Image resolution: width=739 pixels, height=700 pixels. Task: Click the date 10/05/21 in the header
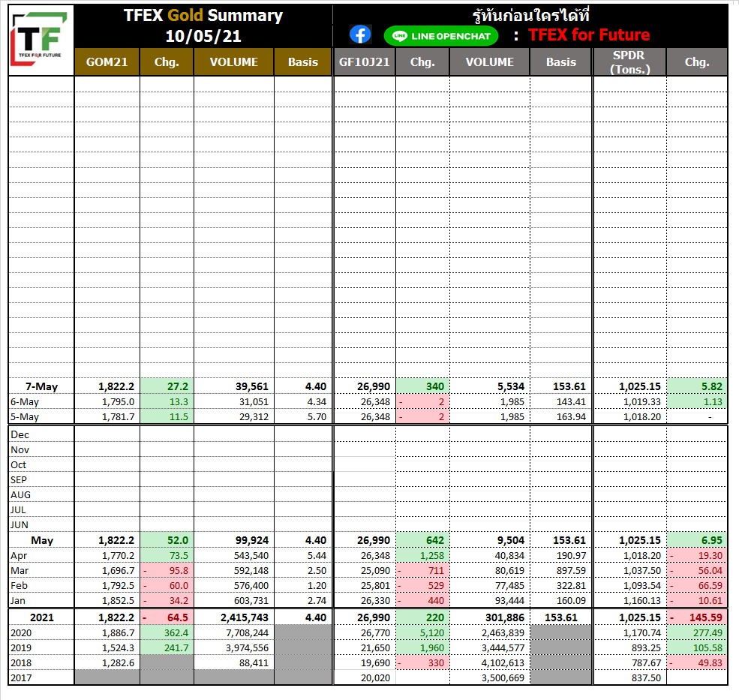pos(203,36)
